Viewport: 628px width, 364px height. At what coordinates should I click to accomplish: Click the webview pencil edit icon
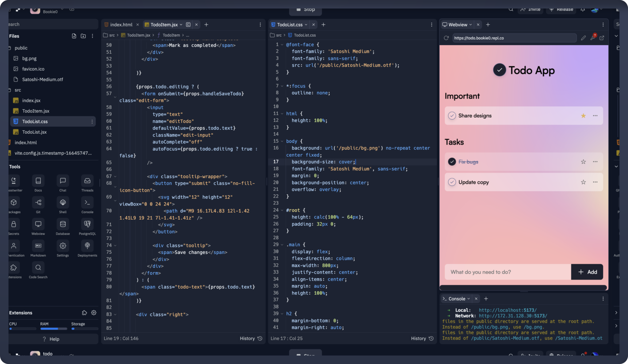coord(583,38)
